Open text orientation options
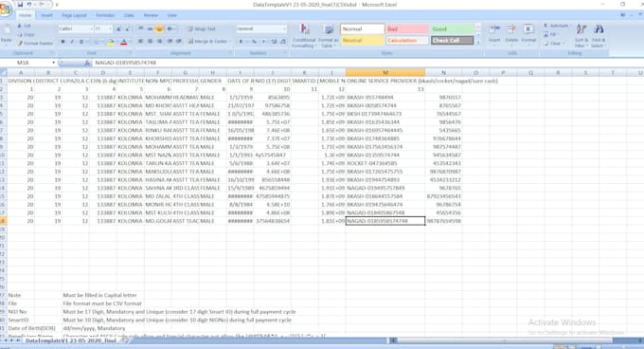 point(170,28)
